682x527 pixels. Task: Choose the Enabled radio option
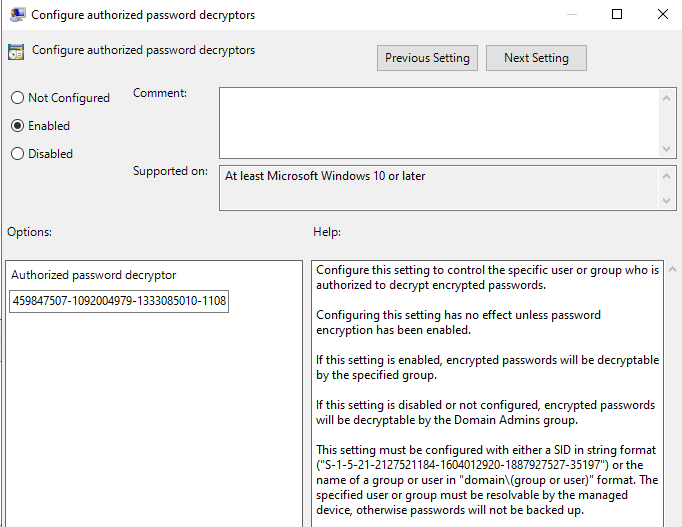click(17, 126)
